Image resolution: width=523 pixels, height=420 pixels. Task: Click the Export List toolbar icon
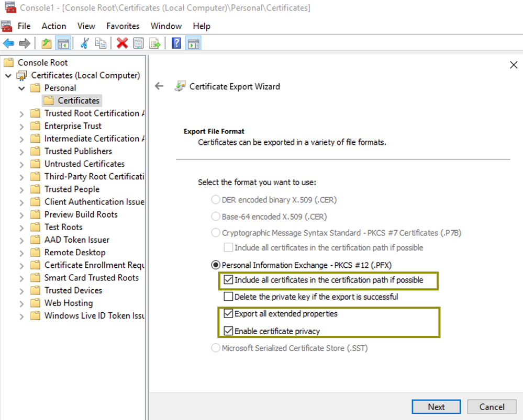(x=155, y=43)
